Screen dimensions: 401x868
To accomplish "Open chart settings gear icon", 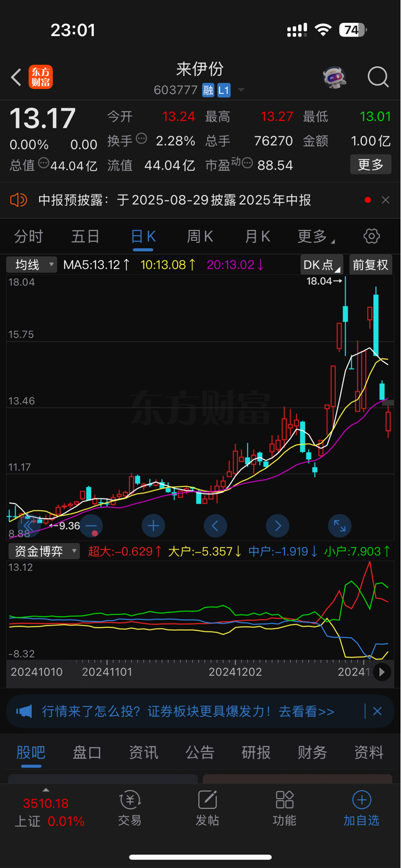I will [372, 236].
